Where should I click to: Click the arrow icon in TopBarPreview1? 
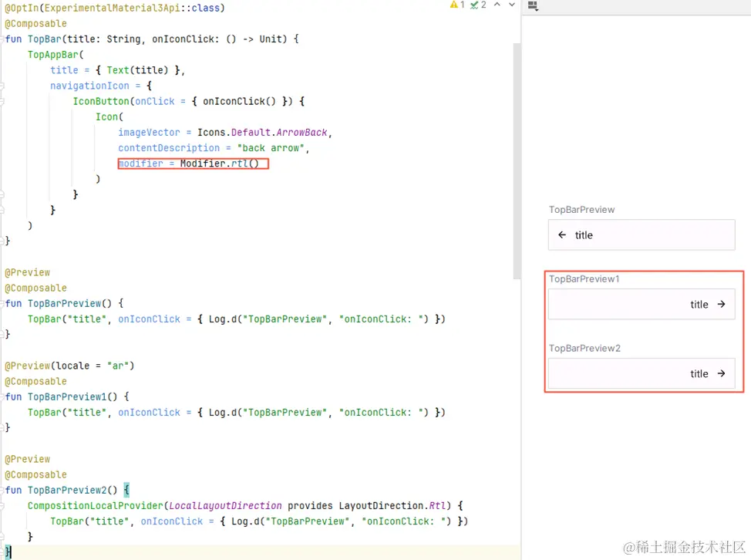721,304
